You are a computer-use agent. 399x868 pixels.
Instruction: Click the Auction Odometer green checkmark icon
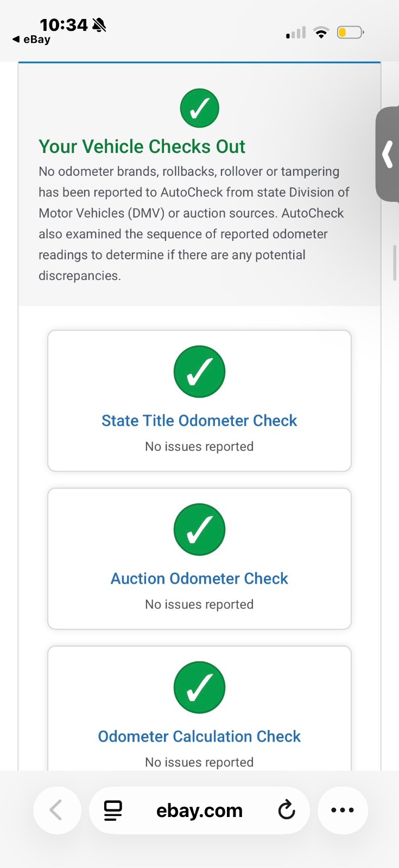coord(199,529)
